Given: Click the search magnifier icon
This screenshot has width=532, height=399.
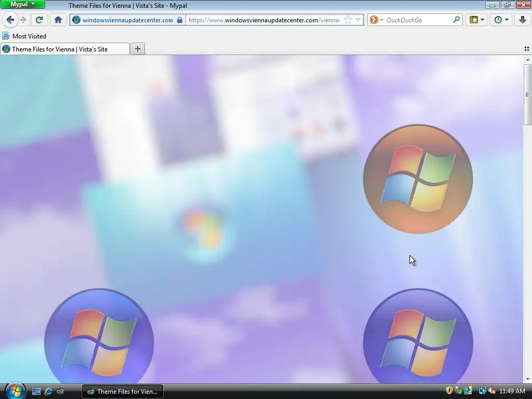Looking at the screenshot, I should pyautogui.click(x=456, y=20).
